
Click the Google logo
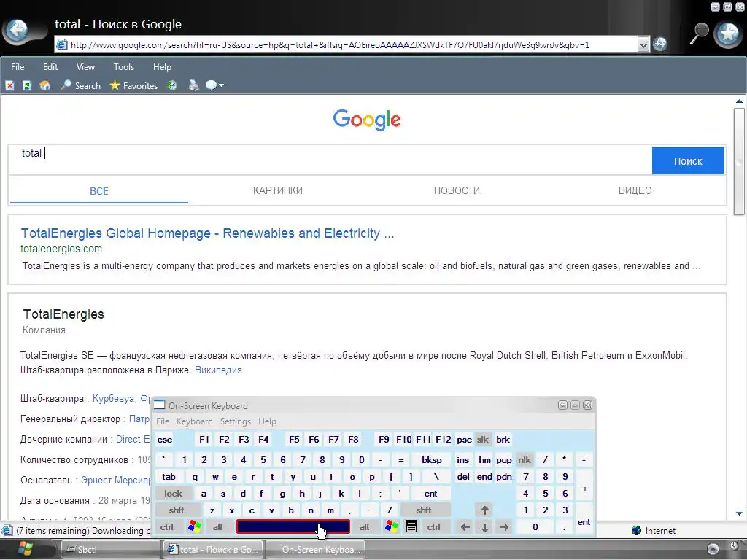367,120
